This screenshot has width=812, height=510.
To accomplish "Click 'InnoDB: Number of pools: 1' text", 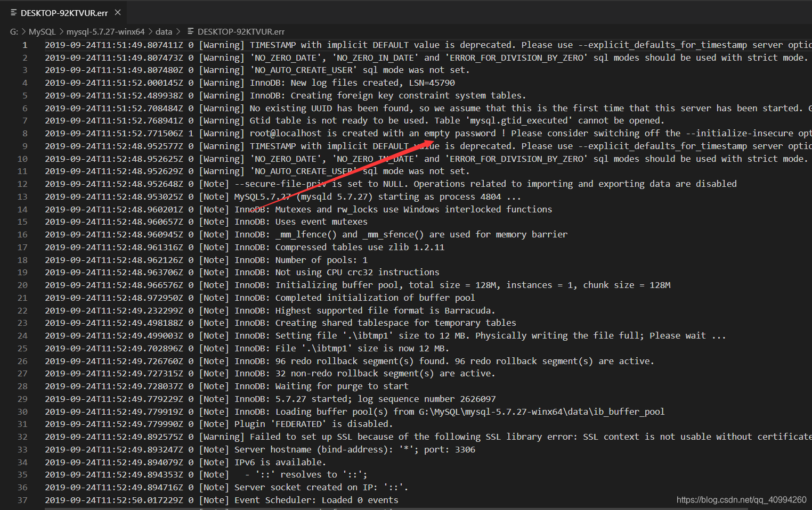I will pyautogui.click(x=301, y=260).
